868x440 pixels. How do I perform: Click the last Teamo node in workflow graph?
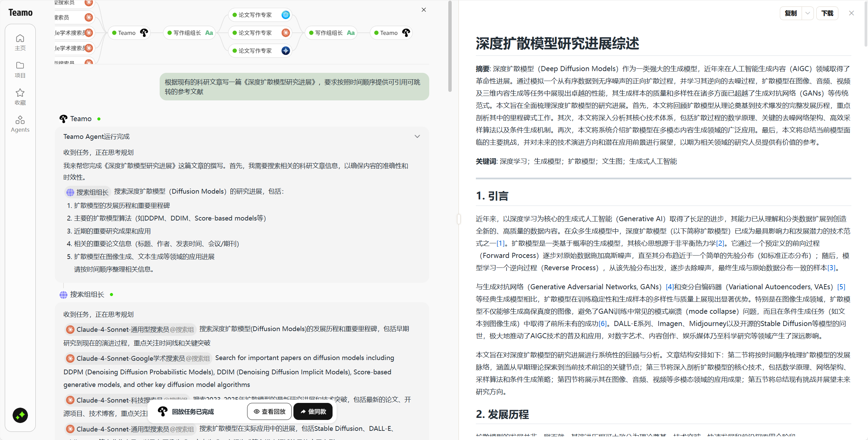coord(391,33)
